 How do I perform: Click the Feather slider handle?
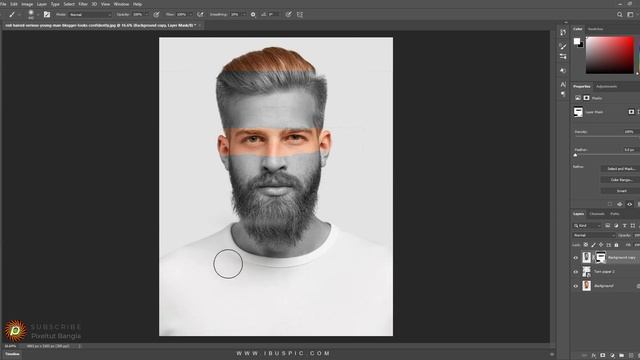point(576,155)
